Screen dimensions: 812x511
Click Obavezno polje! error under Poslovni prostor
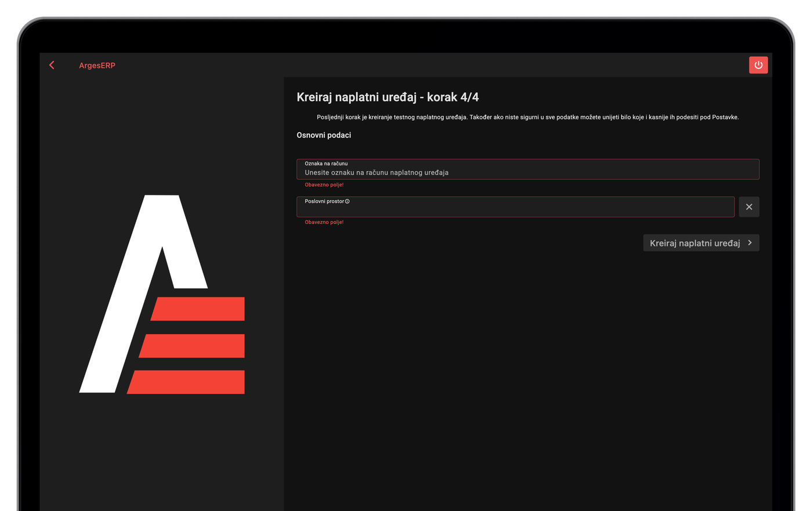pos(324,222)
